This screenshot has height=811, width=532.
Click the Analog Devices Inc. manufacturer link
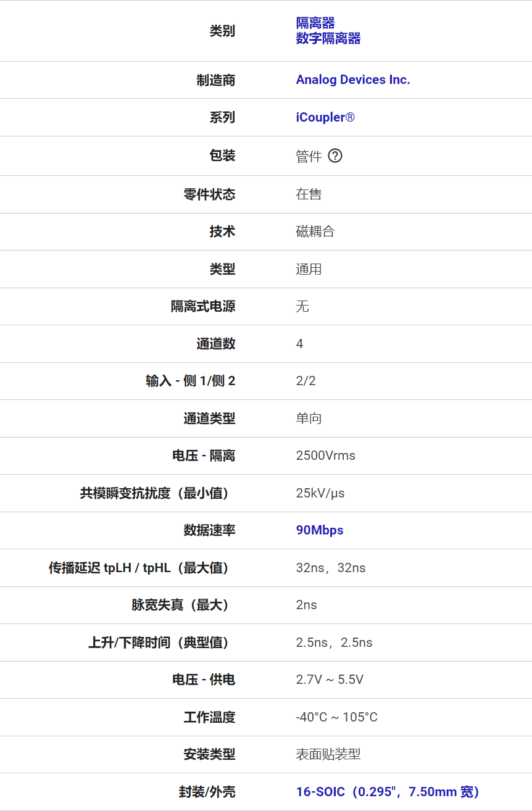pyautogui.click(x=353, y=80)
